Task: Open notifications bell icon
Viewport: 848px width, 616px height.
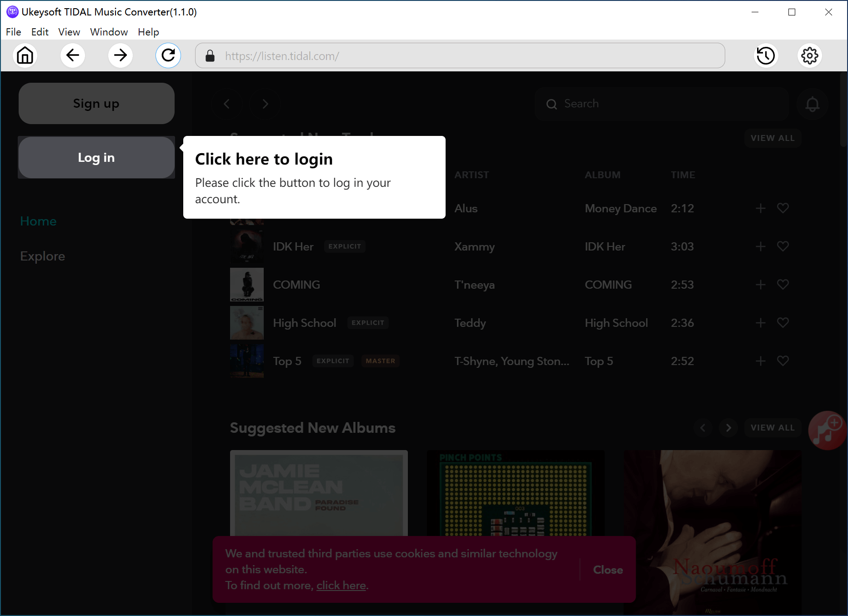Action: (x=812, y=104)
